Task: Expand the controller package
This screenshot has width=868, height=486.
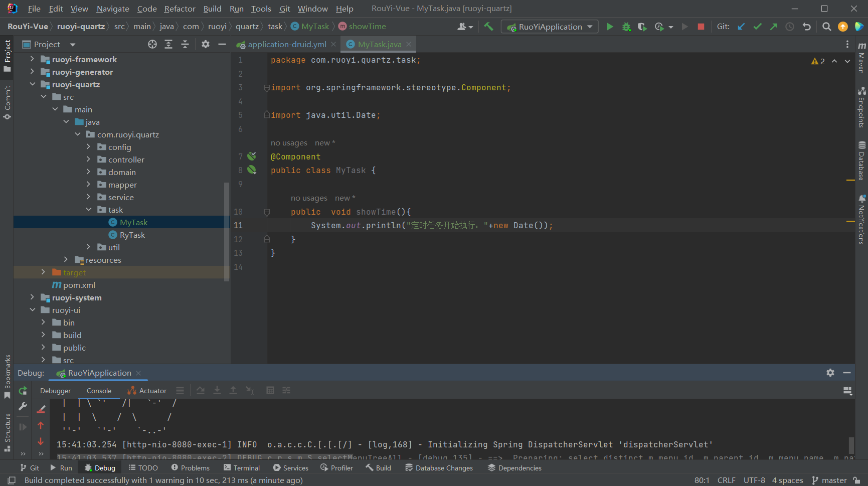Action: [89, 159]
